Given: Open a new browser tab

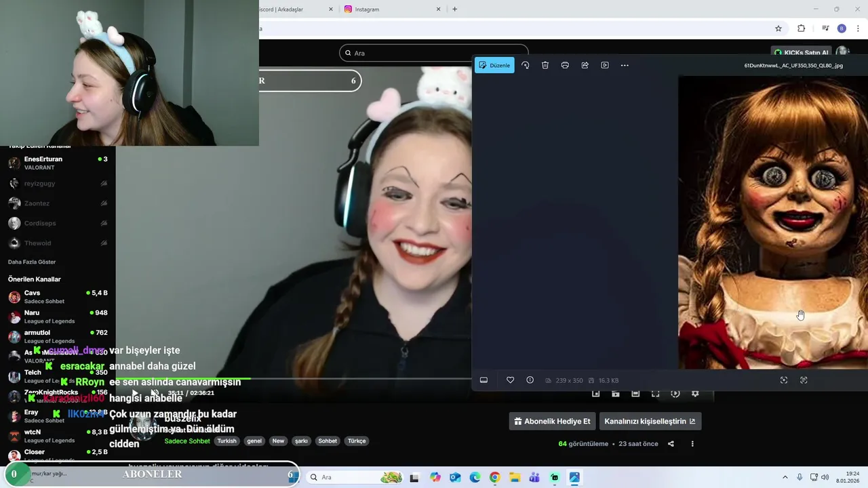Looking at the screenshot, I should pyautogui.click(x=454, y=9).
